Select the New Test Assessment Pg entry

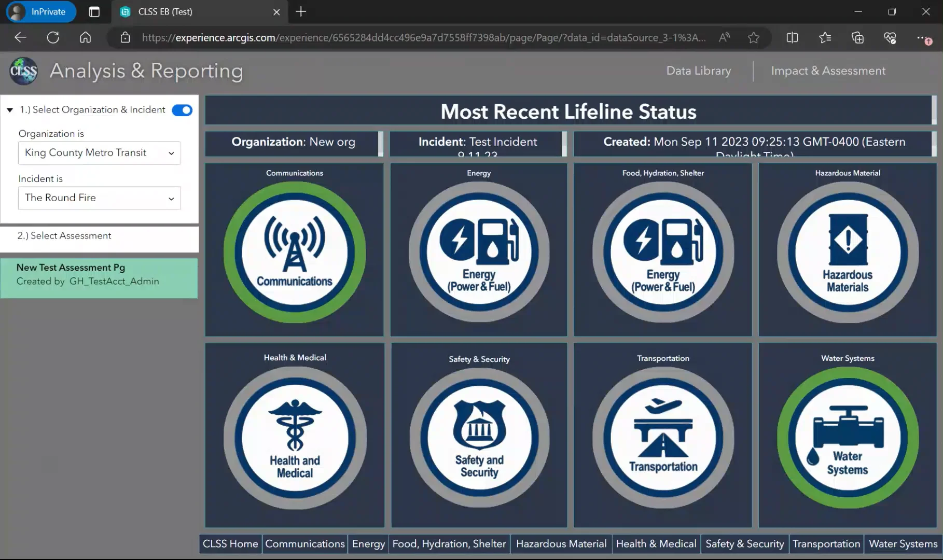tap(99, 274)
